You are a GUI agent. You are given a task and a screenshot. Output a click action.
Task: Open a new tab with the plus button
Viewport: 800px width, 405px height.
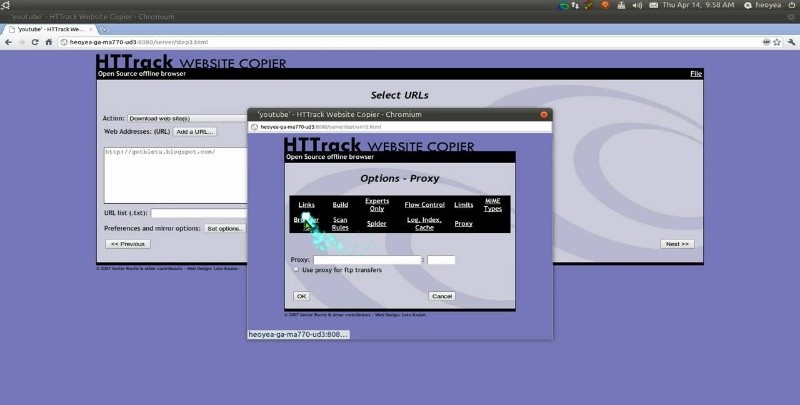point(104,30)
